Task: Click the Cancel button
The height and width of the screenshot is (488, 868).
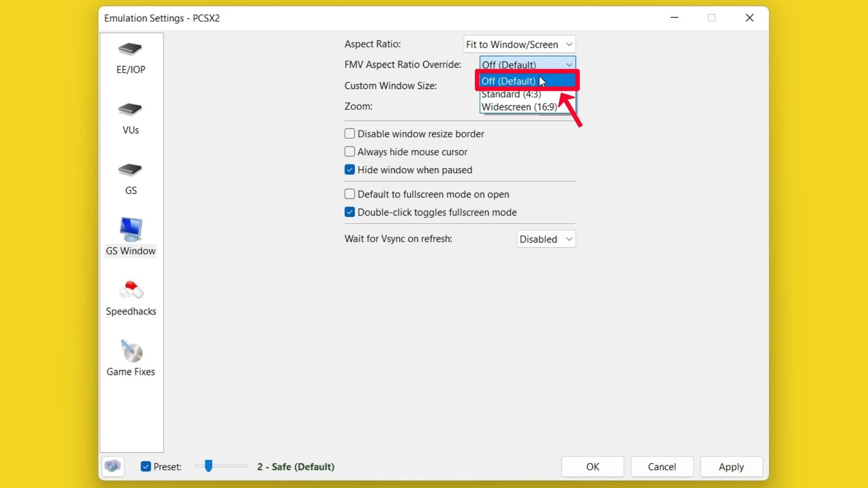Action: click(662, 467)
